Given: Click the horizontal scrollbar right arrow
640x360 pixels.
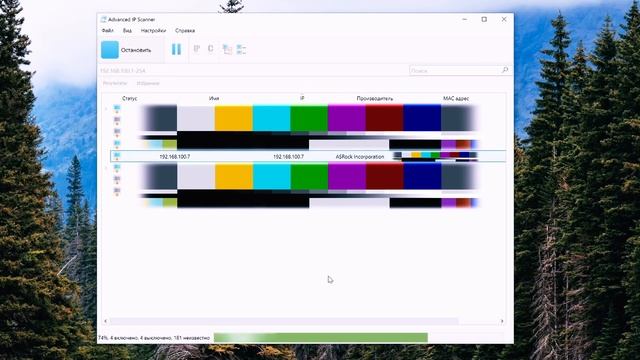Looking at the screenshot, I should [x=502, y=321].
